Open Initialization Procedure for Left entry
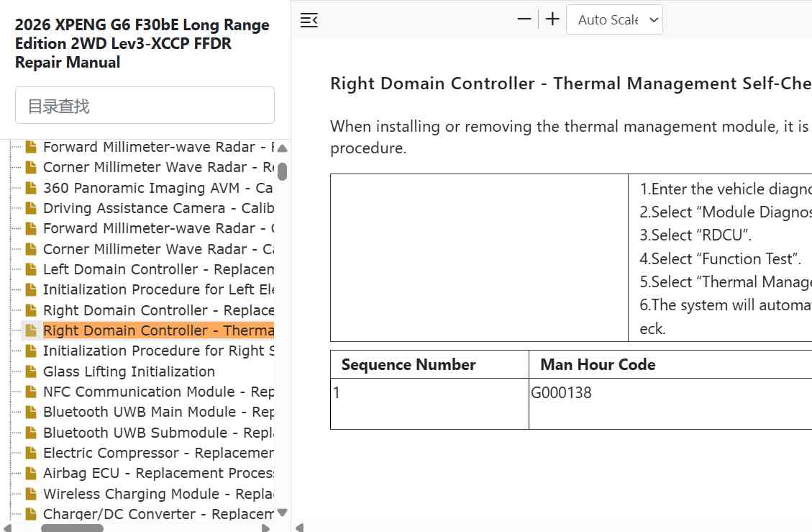This screenshot has height=532, width=812. pyautogui.click(x=158, y=290)
